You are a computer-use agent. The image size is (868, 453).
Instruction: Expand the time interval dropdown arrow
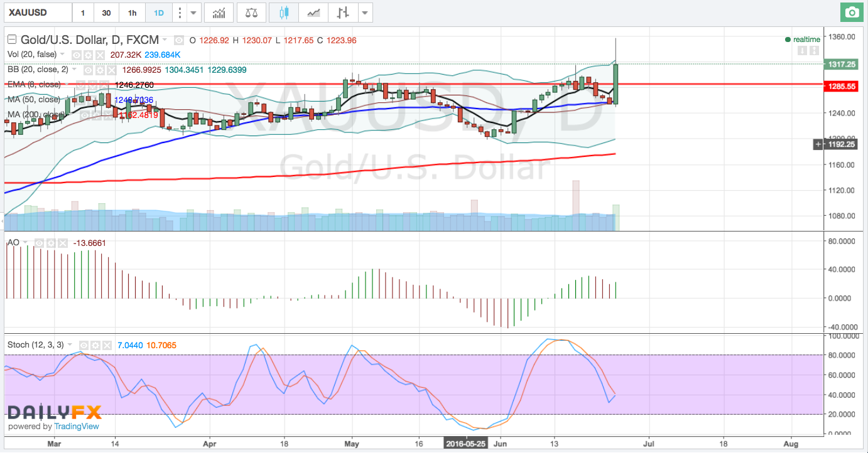coord(193,13)
